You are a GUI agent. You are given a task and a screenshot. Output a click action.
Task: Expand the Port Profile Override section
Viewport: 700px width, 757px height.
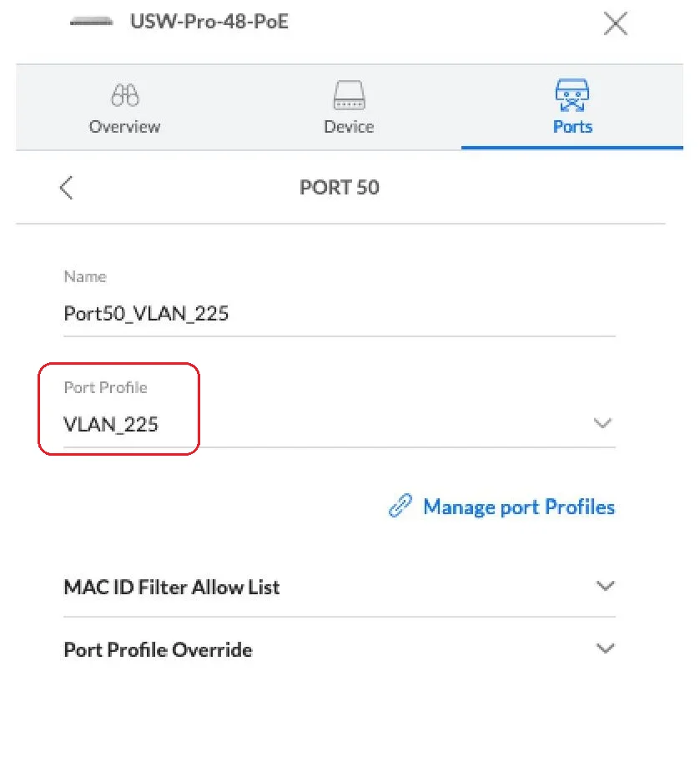(x=159, y=649)
